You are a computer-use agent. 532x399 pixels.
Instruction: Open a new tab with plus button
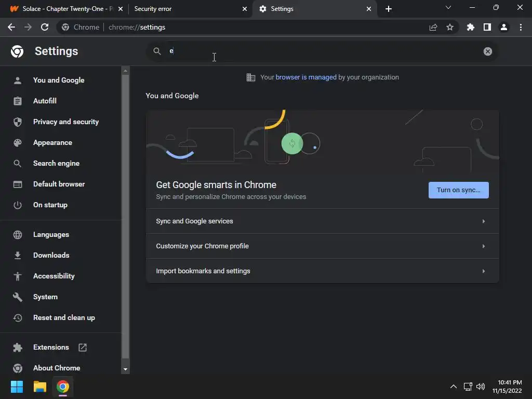click(x=389, y=9)
